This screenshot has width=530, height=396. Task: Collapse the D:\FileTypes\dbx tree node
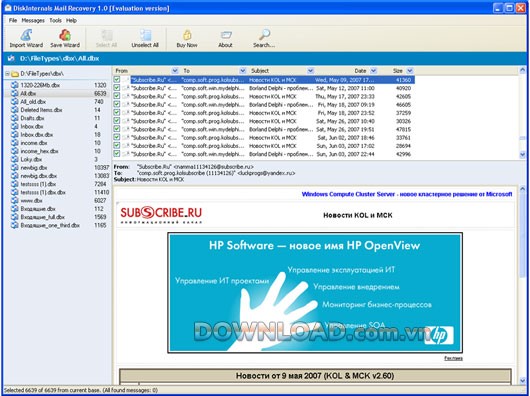(x=7, y=74)
